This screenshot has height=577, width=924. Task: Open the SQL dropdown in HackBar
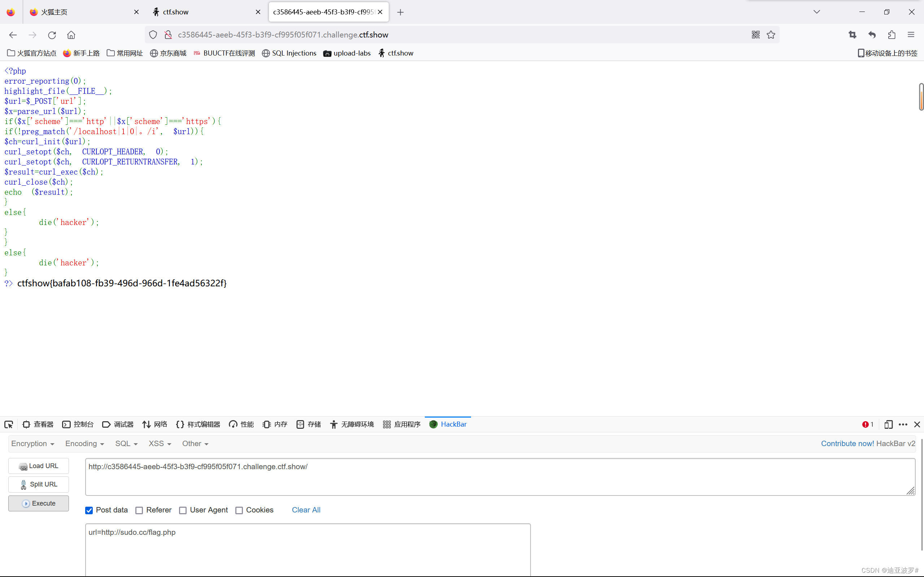126,444
